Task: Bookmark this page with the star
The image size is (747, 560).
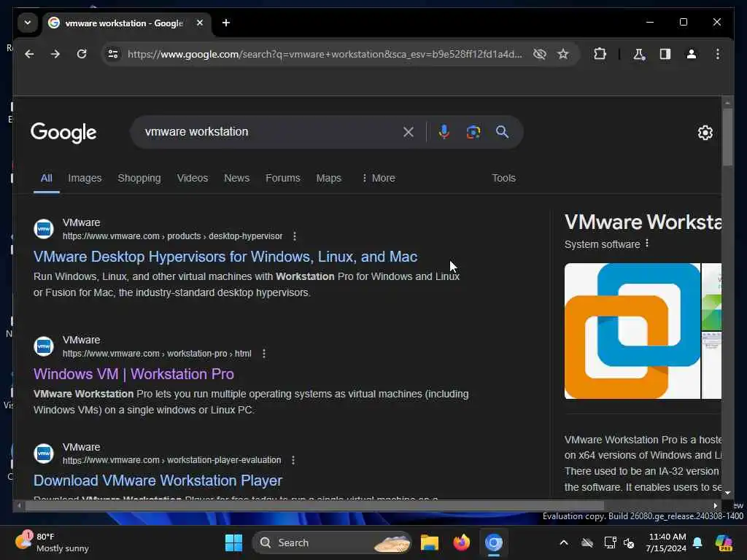Action: point(563,54)
